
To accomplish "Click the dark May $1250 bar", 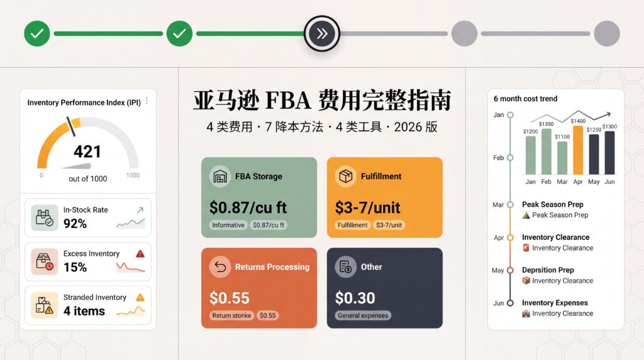I will [594, 155].
